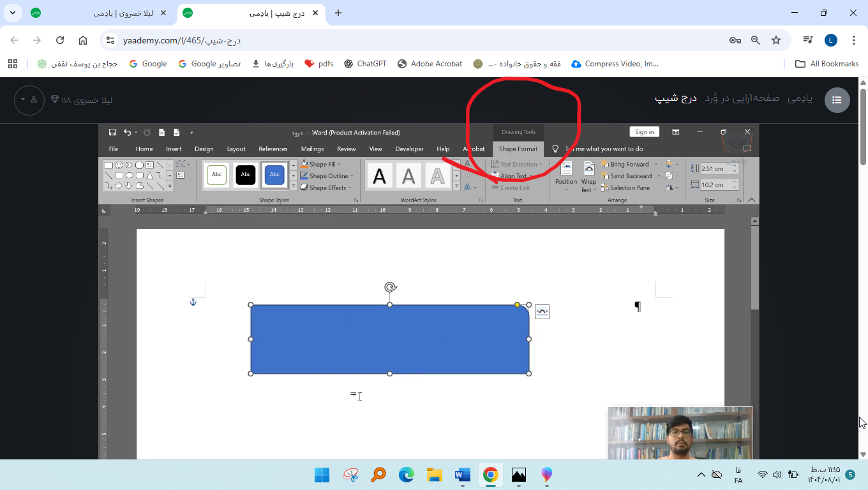Switch to the Design ribbon tab
This screenshot has width=868, height=490.
point(204,149)
